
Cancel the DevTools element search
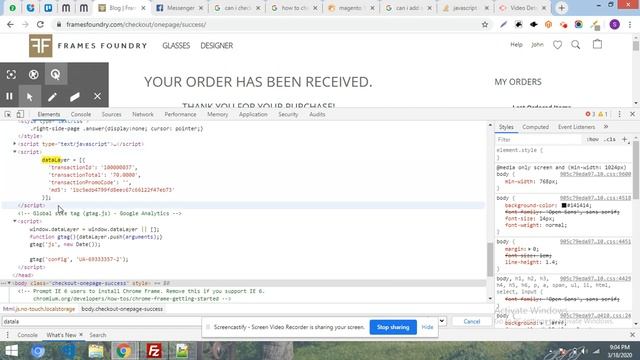pyautogui.click(x=472, y=321)
